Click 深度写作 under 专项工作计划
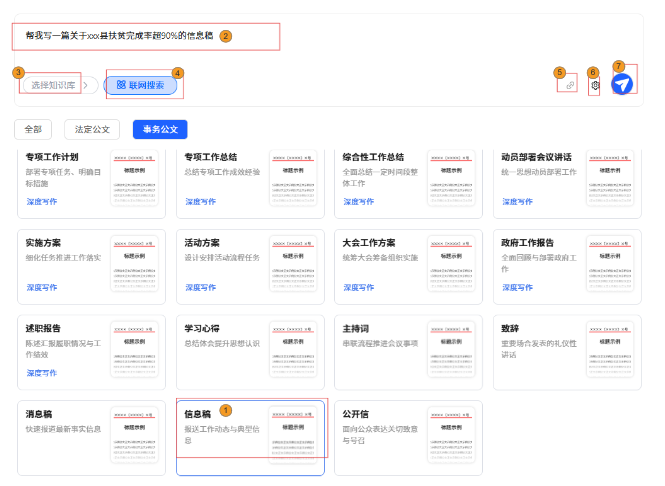The image size is (665, 486). pyautogui.click(x=42, y=201)
